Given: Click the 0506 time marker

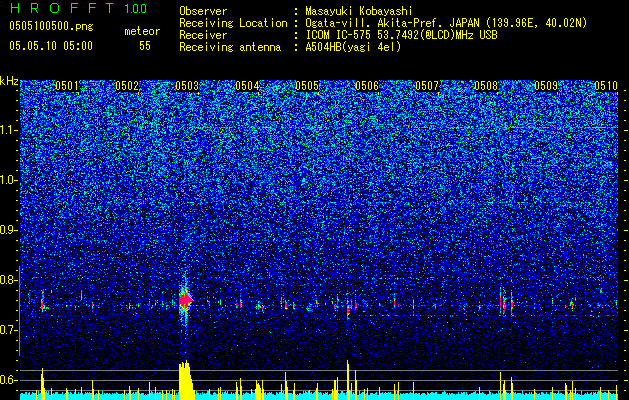Looking at the screenshot, I should (x=367, y=86).
